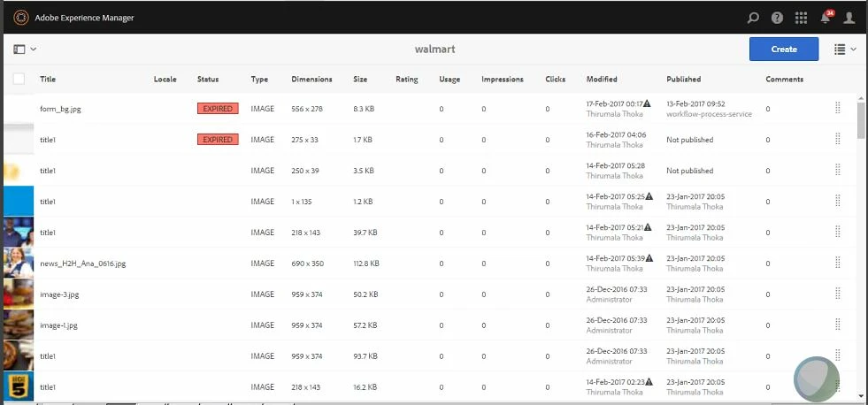Screen dimensions: 868x405
Task: Select the thumbnail of image-3.jpg
Action: (19, 294)
